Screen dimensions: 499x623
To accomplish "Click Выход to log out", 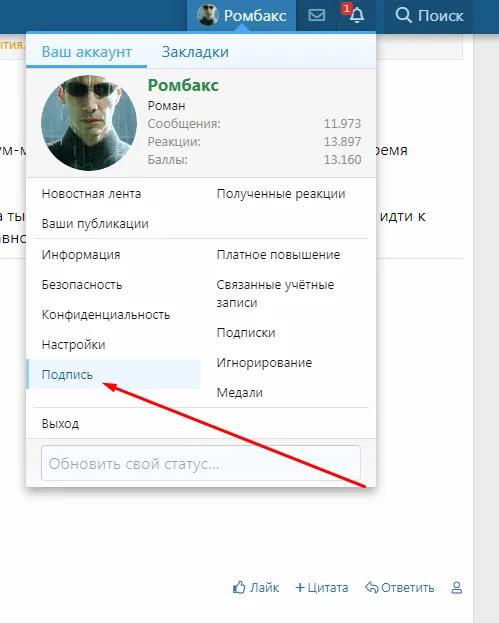I will 60,424.
